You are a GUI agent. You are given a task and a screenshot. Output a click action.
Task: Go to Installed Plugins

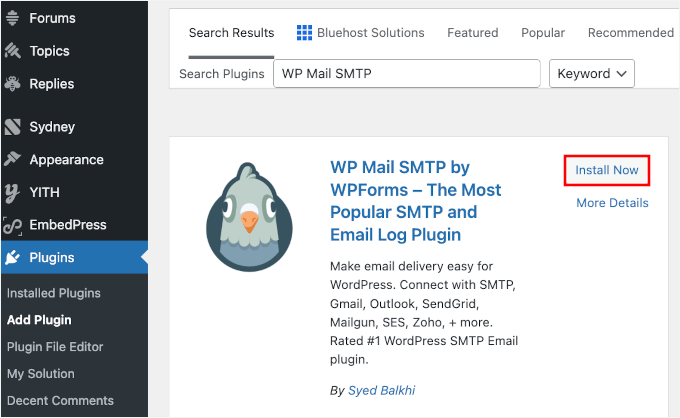click(54, 293)
